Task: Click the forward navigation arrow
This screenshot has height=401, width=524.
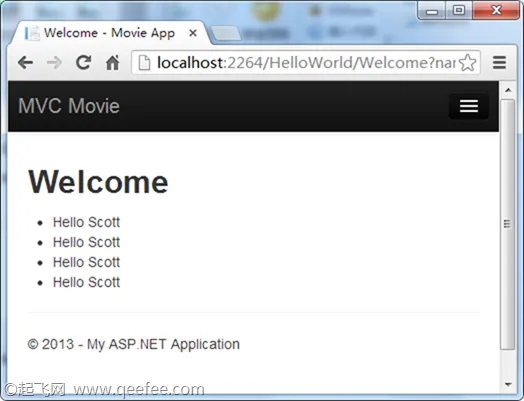Action: (x=54, y=62)
